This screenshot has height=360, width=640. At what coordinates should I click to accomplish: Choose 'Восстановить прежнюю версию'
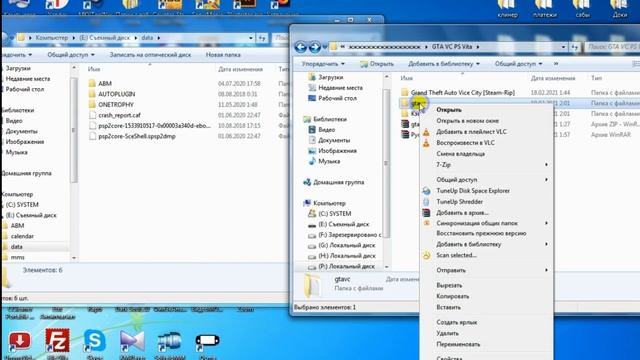pos(481,233)
